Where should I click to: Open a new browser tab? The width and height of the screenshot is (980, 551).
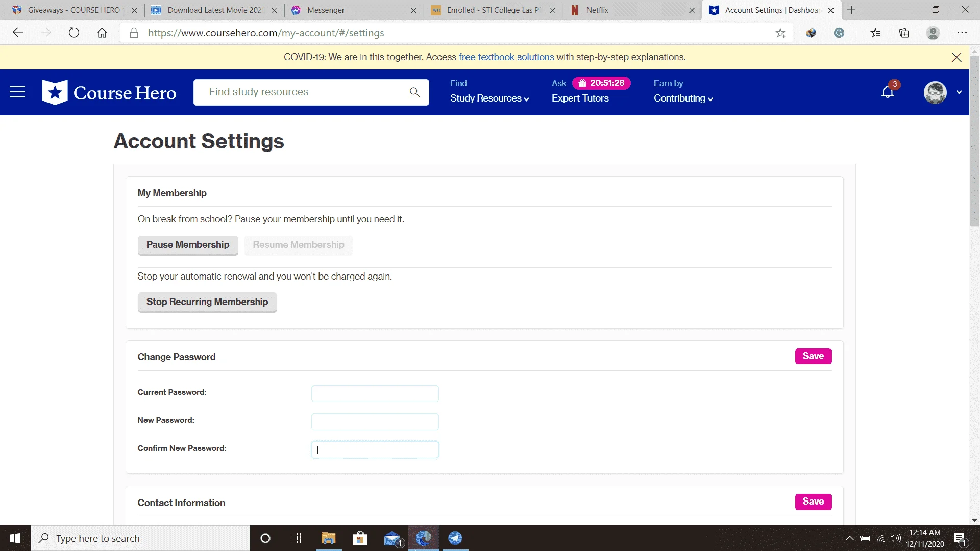point(851,10)
